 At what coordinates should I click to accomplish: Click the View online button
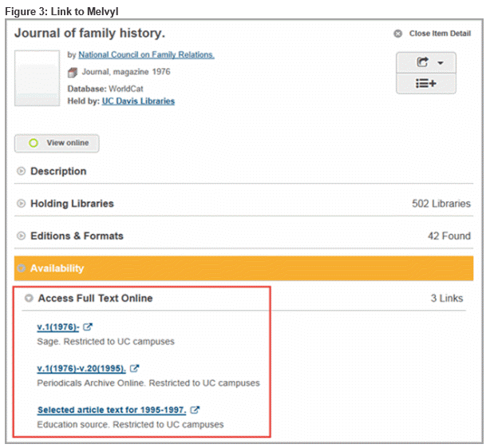(x=57, y=143)
